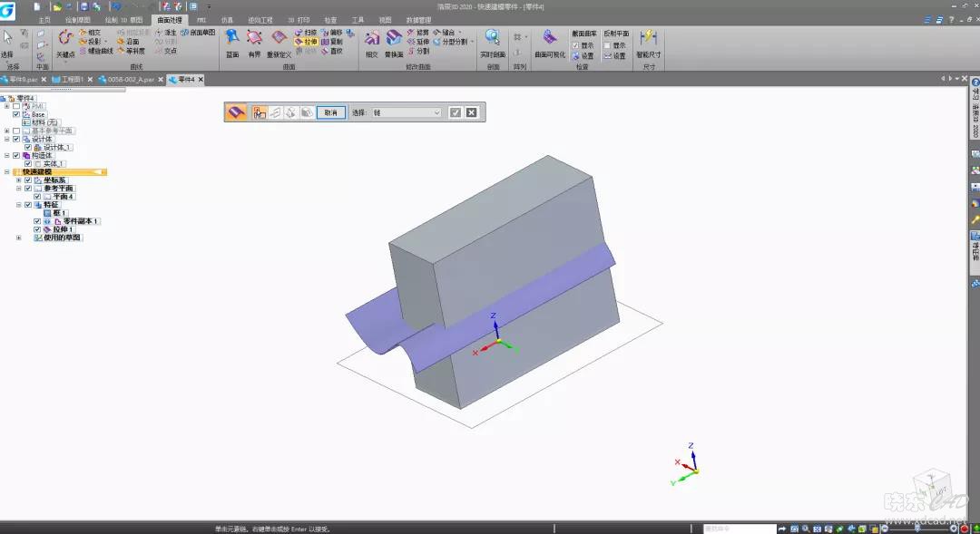The image size is (980, 534).
Task: Expand the 使用的草图 tree node
Action: click(x=19, y=238)
